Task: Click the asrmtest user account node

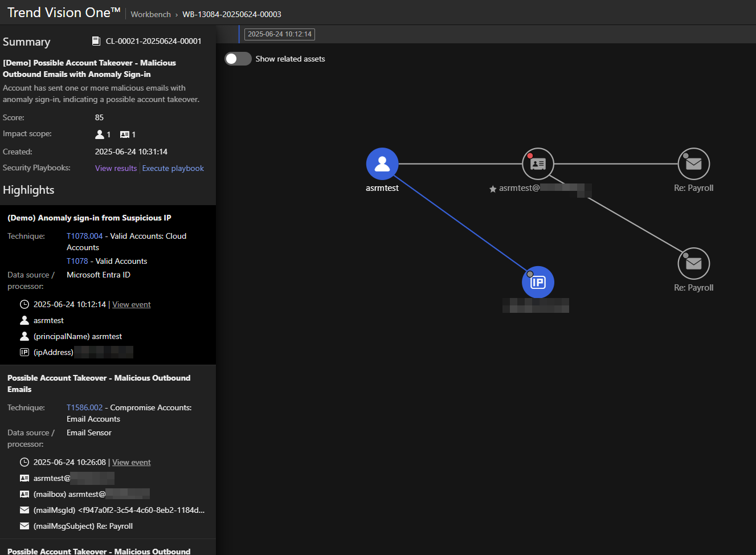Action: [382, 164]
